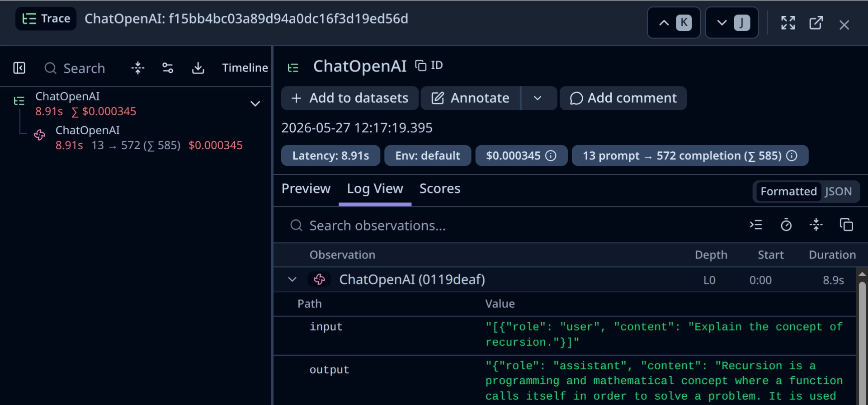Collapse root ChatOpenAI node chevron

[x=255, y=104]
